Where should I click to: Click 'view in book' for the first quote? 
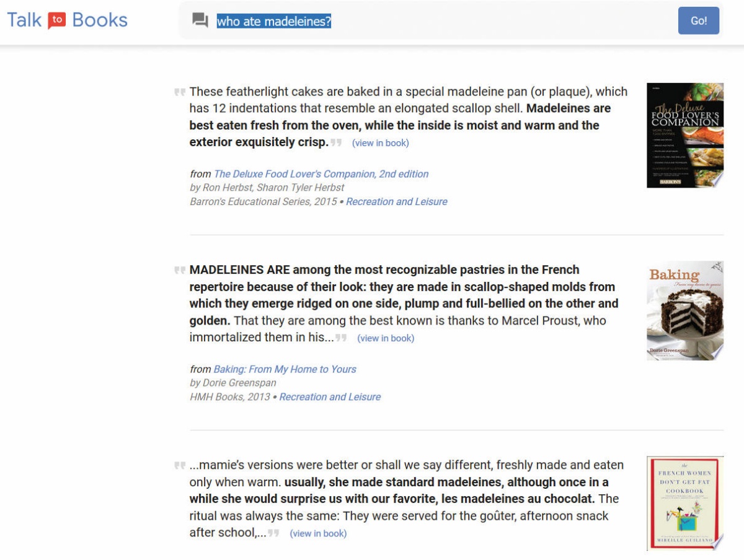(x=380, y=143)
